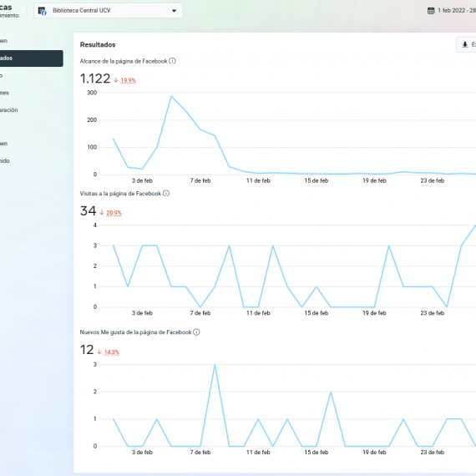Click the Resultados heading
Image resolution: width=476 pixels, height=476 pixels.
click(98, 44)
